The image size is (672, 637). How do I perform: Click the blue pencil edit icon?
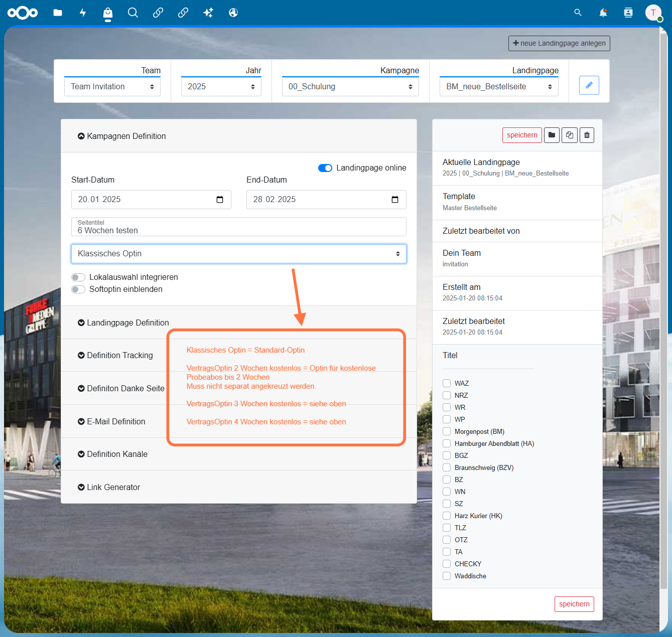[x=589, y=85]
